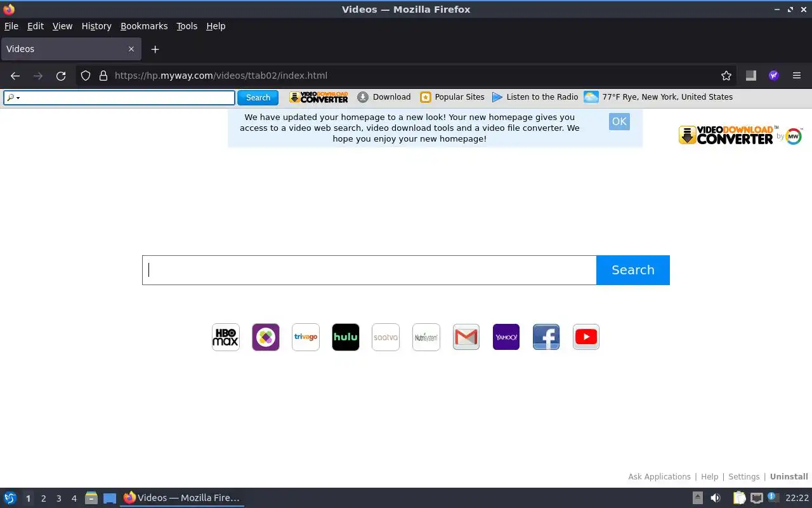This screenshot has width=812, height=508.
Task: Open Listen to the Radio
Action: [x=535, y=97]
